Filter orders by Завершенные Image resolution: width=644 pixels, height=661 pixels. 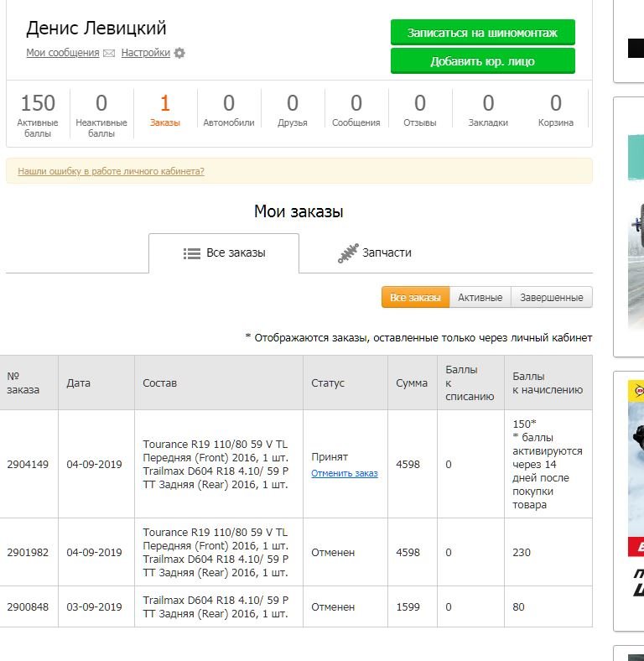551,297
